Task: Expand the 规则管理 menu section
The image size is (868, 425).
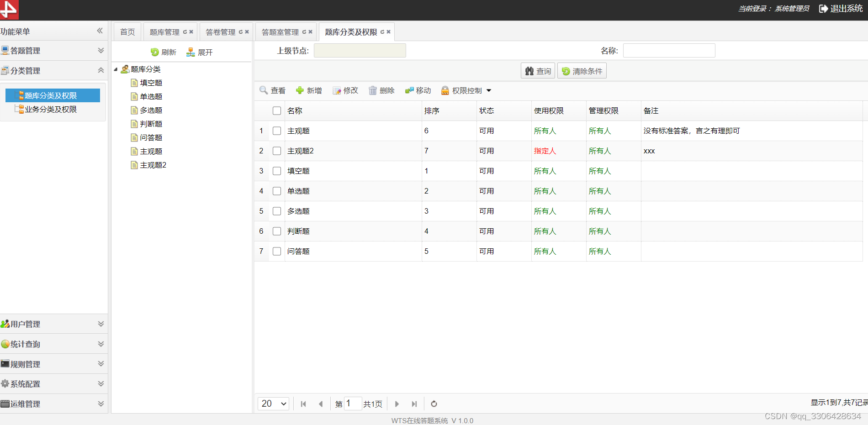Action: click(101, 364)
